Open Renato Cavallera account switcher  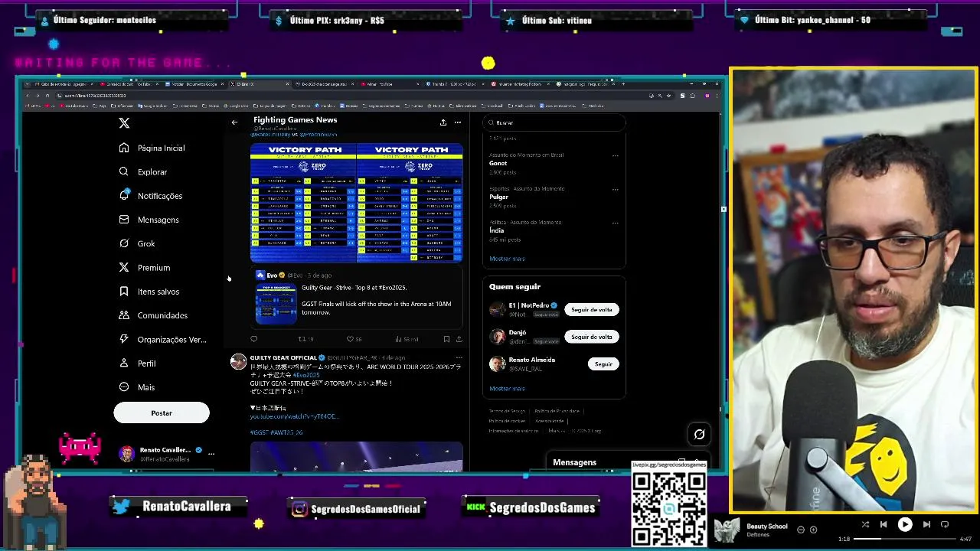[167, 454]
